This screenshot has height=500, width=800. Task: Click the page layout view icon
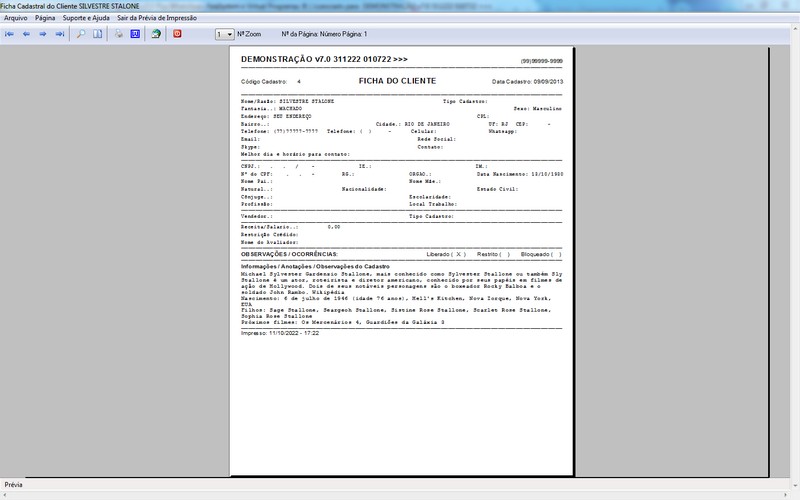click(97, 34)
